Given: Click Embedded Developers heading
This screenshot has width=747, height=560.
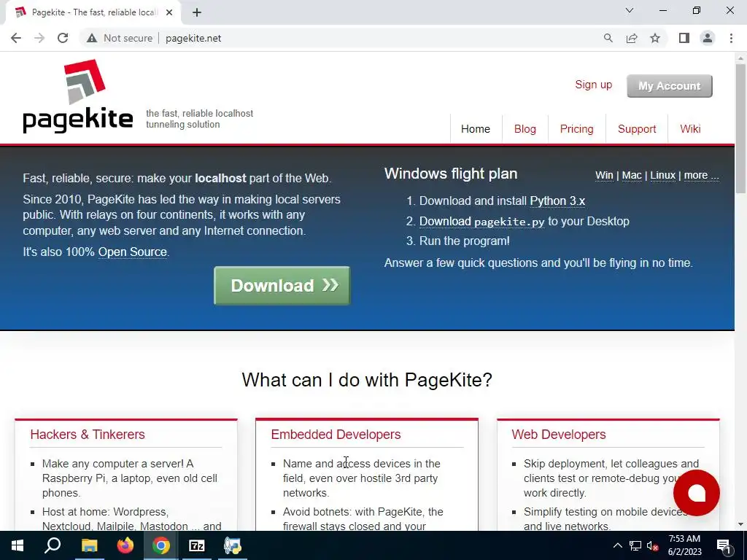Looking at the screenshot, I should click(336, 435).
